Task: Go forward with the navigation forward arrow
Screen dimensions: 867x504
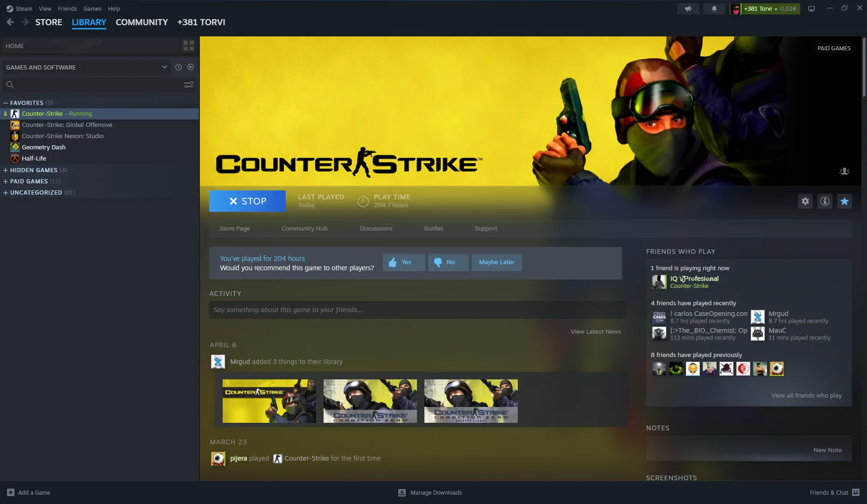Action: (x=25, y=22)
